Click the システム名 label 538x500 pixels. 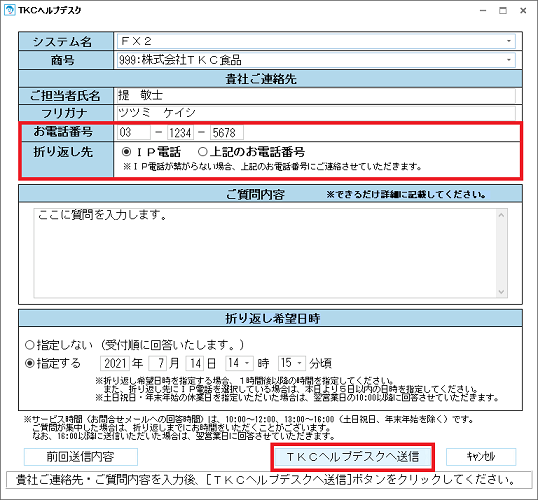tap(62, 42)
